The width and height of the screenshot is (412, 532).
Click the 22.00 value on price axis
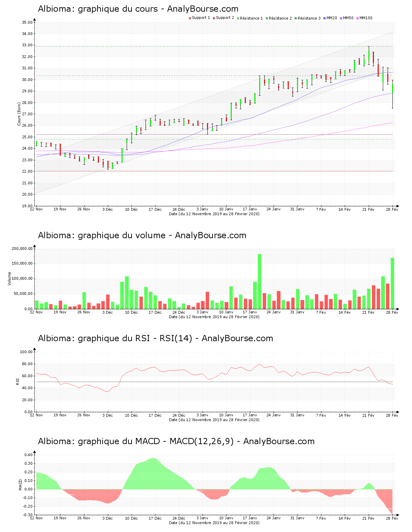27,171
